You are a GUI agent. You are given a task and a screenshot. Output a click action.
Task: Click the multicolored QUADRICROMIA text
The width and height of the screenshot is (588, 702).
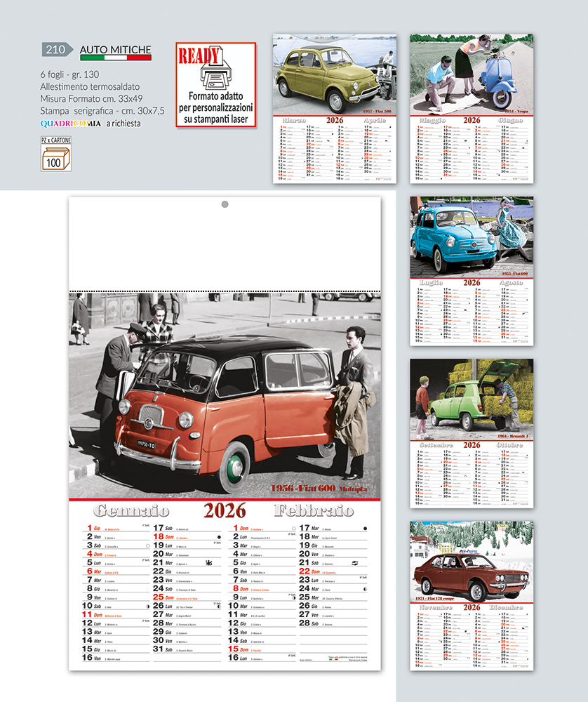pyautogui.click(x=71, y=123)
